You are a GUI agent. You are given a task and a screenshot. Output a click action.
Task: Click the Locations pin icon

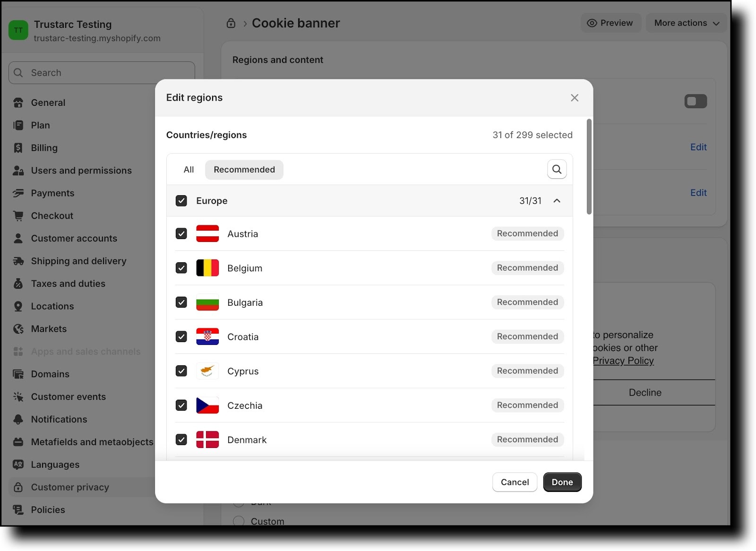[x=18, y=306]
